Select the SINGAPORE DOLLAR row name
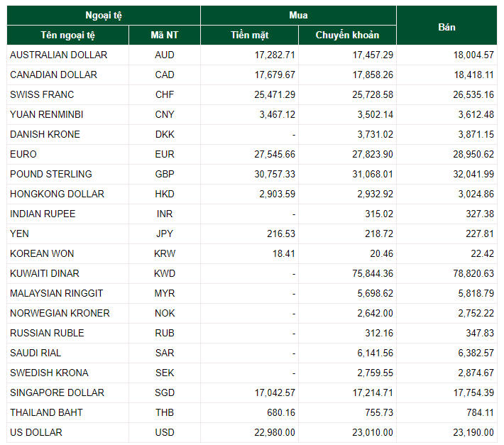This screenshot has width=504, height=445. coord(57,392)
